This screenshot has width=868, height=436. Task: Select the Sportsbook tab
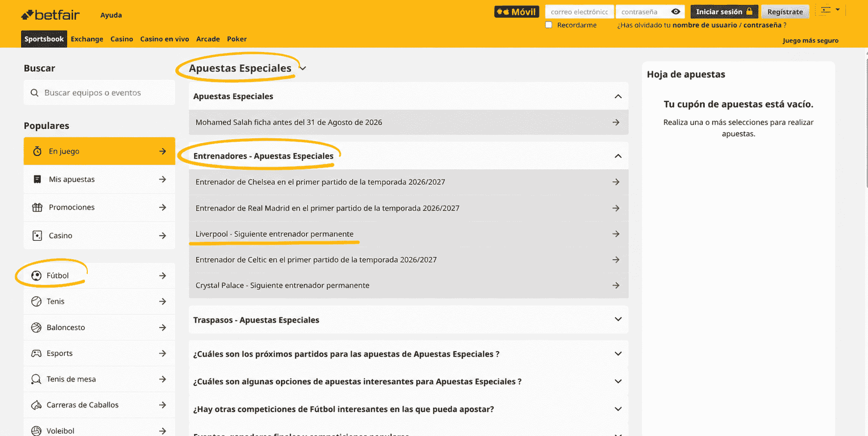(x=44, y=39)
